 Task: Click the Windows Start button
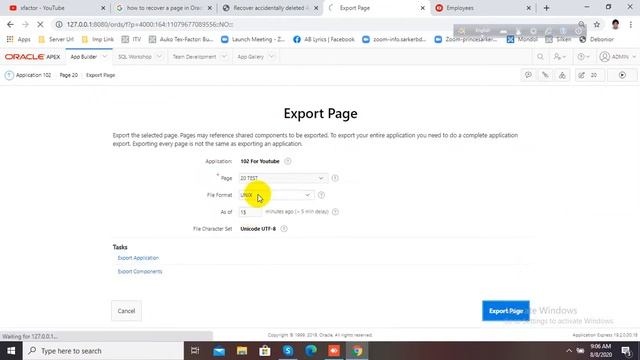point(11,351)
